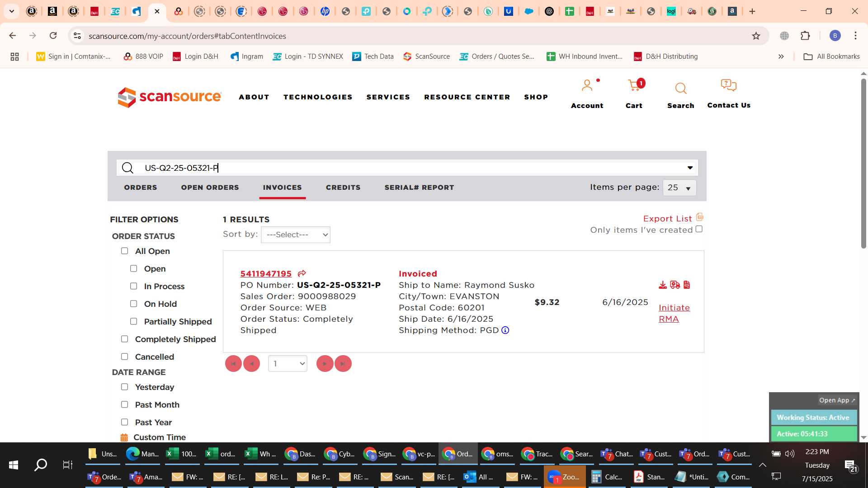Click Open App button in status widget
Viewport: 868px width, 488px height.
tap(837, 400)
